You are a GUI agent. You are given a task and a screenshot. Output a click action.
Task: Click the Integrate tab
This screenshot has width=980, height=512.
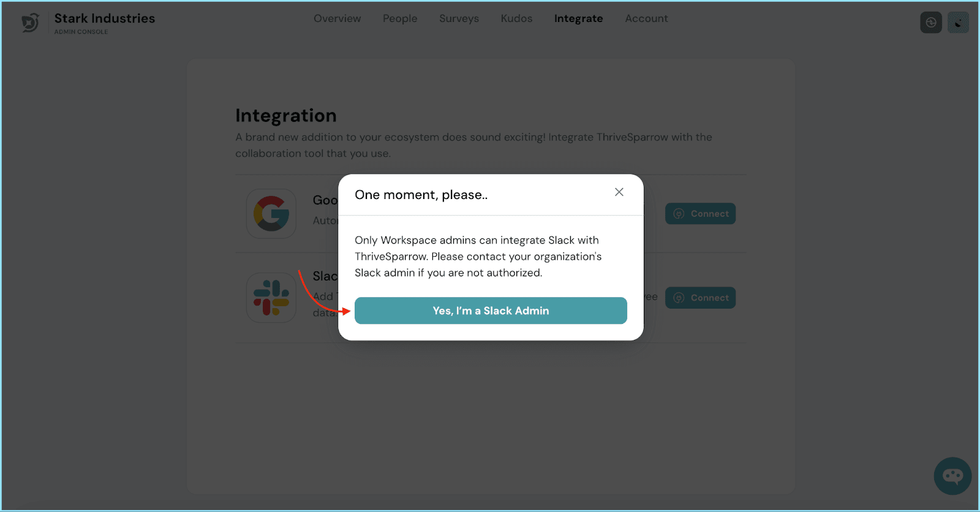(578, 18)
